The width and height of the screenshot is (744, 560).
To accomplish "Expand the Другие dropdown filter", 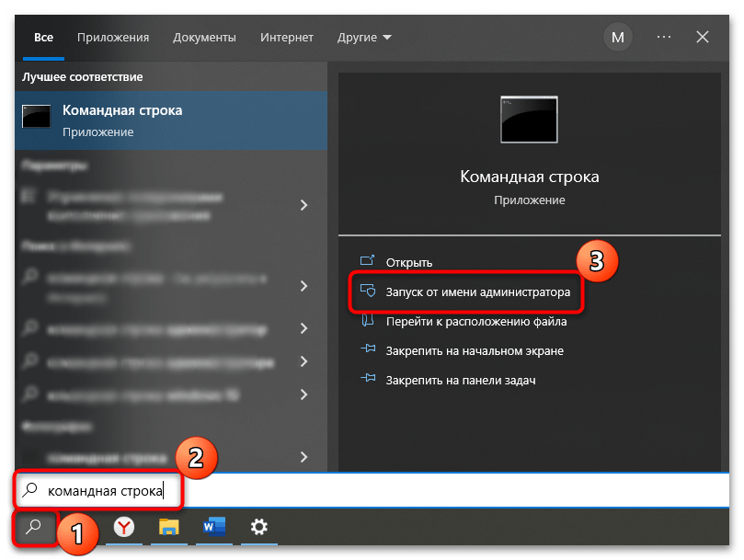I will (x=364, y=38).
